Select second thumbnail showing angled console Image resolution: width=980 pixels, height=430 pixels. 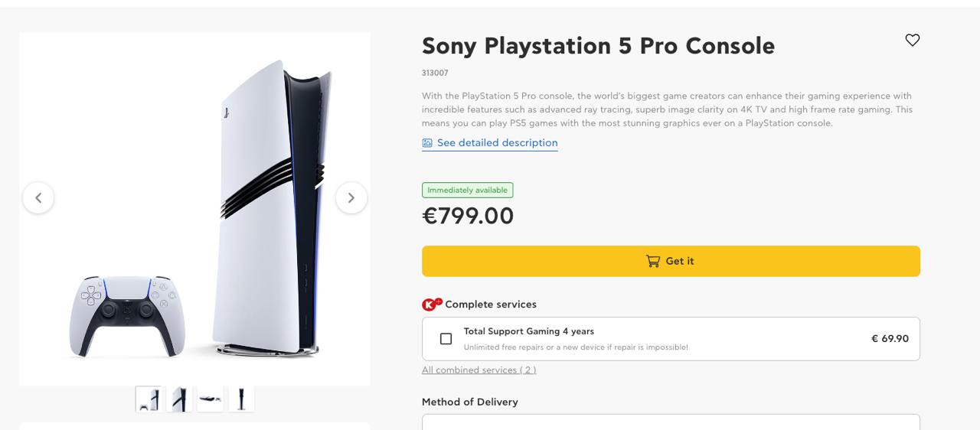click(179, 399)
